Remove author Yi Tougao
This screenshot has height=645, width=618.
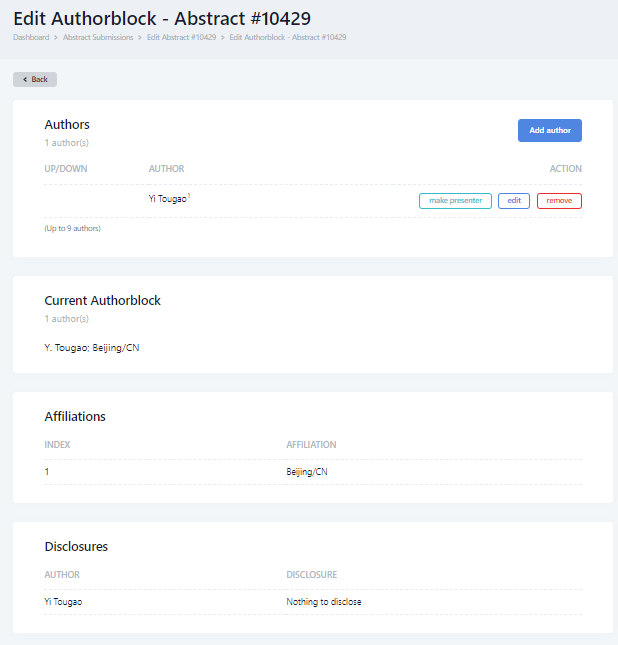559,201
